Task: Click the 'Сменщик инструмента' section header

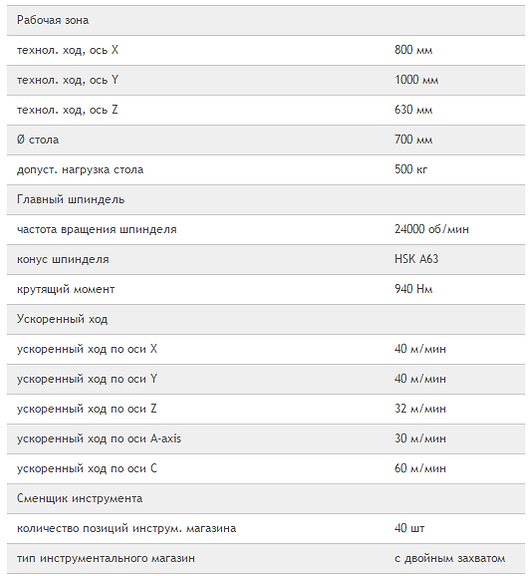Action: click(79, 498)
